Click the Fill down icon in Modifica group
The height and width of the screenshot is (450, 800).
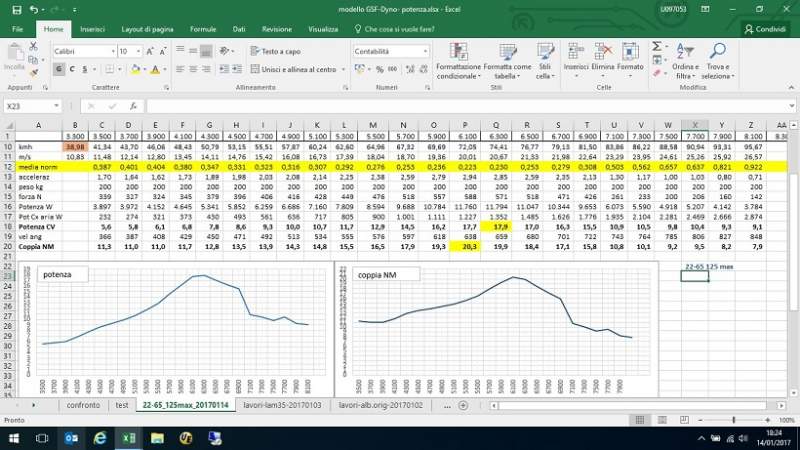[657, 60]
